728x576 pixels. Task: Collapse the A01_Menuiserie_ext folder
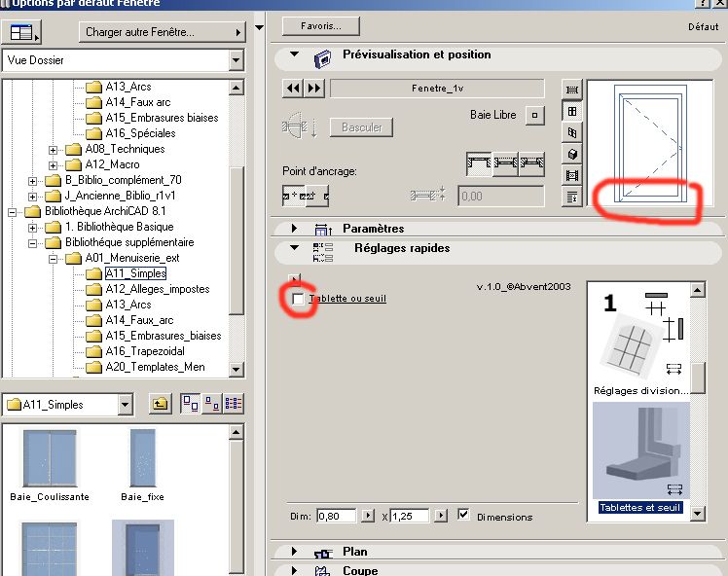coord(53,259)
